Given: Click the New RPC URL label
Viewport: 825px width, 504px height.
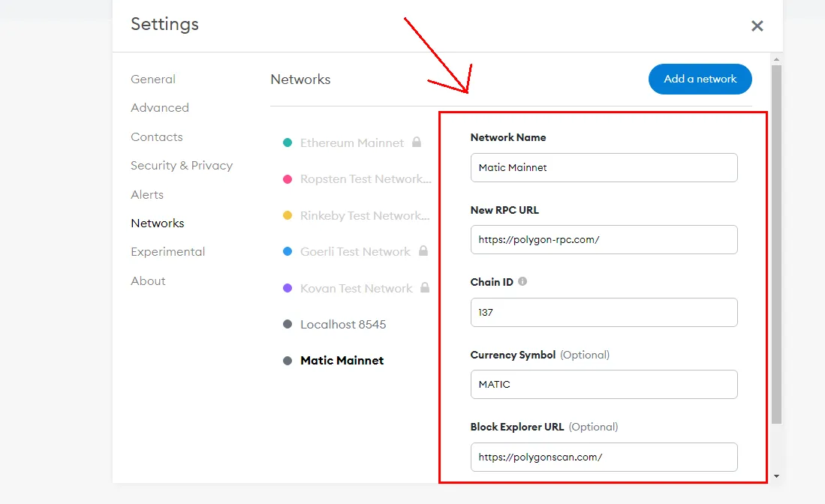Looking at the screenshot, I should [x=504, y=210].
